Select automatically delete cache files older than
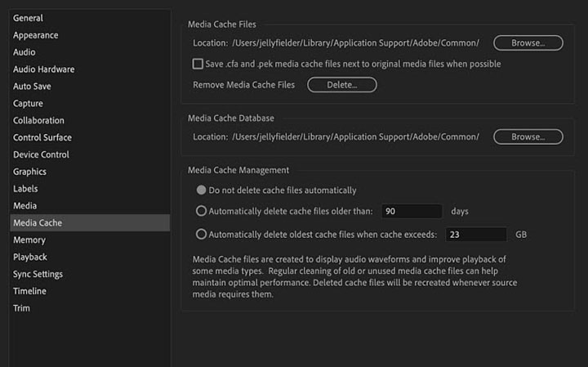 pos(201,211)
